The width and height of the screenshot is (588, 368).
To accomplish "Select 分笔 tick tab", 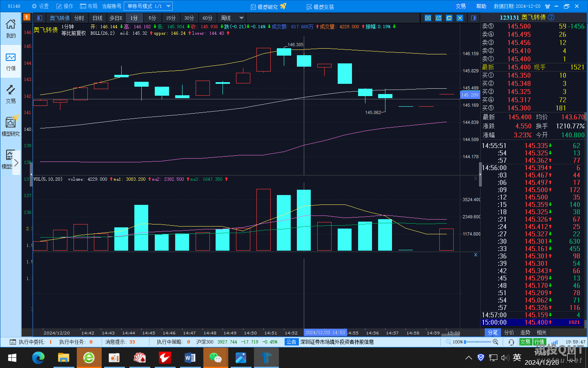I will point(493,332).
